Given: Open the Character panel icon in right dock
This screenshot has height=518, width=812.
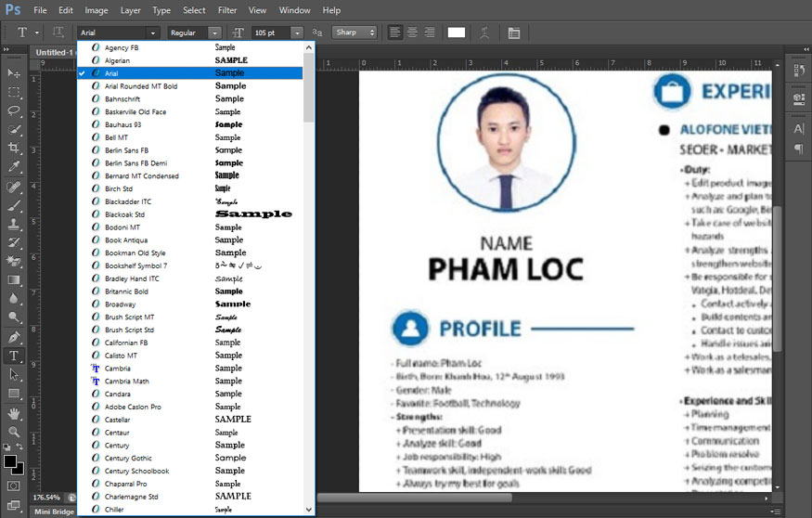Looking at the screenshot, I should click(798, 129).
